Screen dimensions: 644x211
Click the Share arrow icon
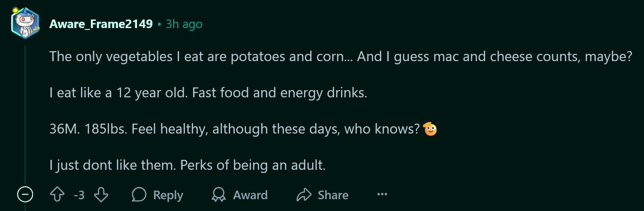[x=303, y=195]
